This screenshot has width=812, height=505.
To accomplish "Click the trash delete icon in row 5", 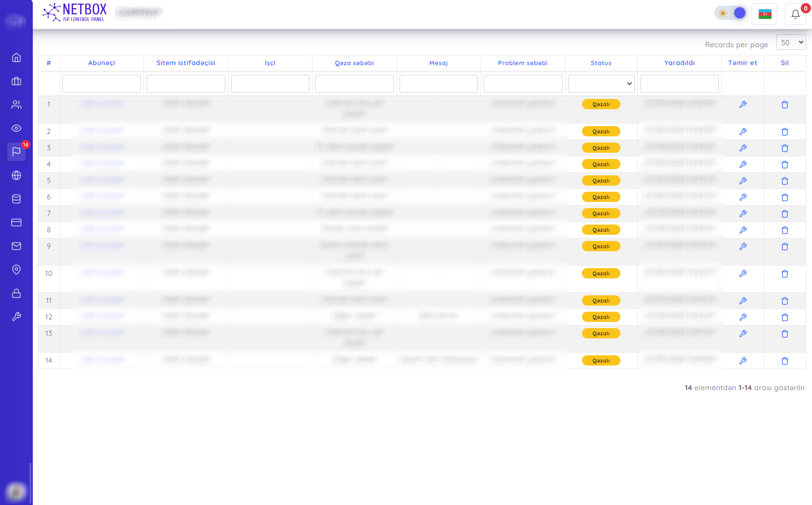I will 784,181.
